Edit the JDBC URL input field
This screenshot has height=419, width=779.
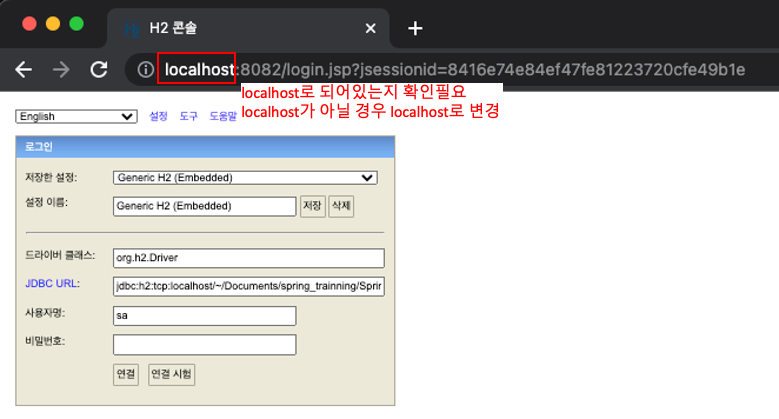tap(248, 286)
